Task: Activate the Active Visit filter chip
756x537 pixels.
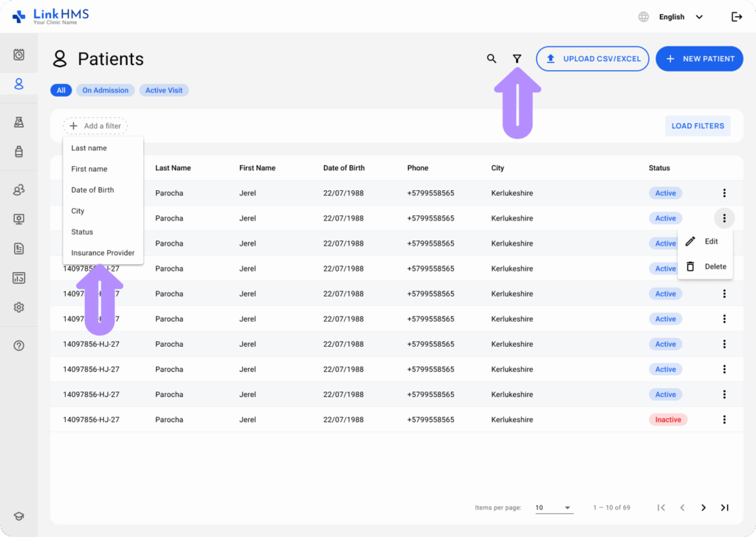Action: point(162,89)
